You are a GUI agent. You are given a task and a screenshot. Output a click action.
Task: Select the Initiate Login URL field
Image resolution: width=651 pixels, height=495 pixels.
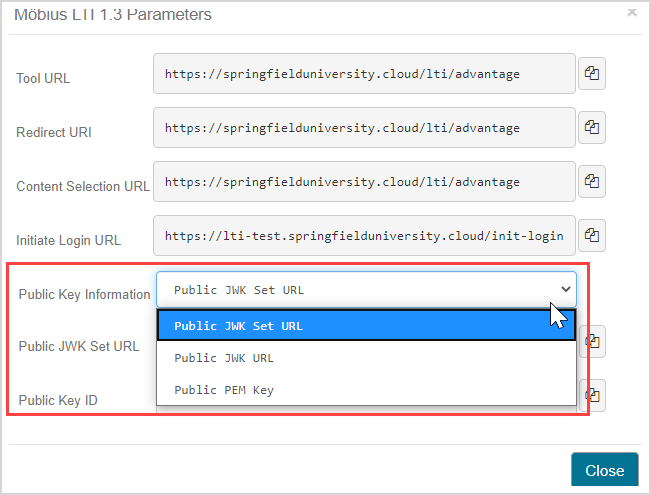coord(364,236)
